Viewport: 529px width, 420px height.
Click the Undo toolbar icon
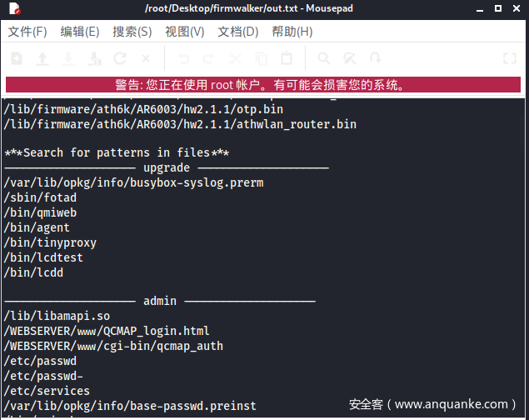pyautogui.click(x=184, y=59)
